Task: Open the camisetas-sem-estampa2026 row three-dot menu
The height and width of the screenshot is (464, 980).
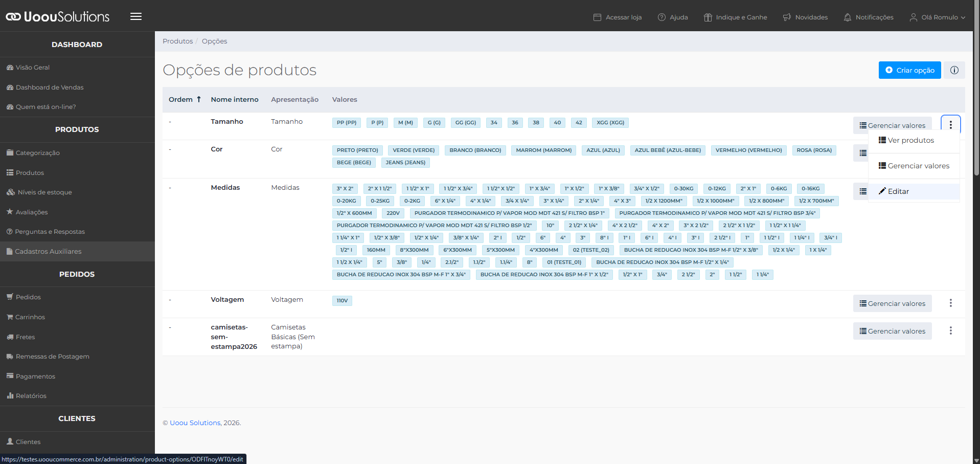Action: click(951, 330)
